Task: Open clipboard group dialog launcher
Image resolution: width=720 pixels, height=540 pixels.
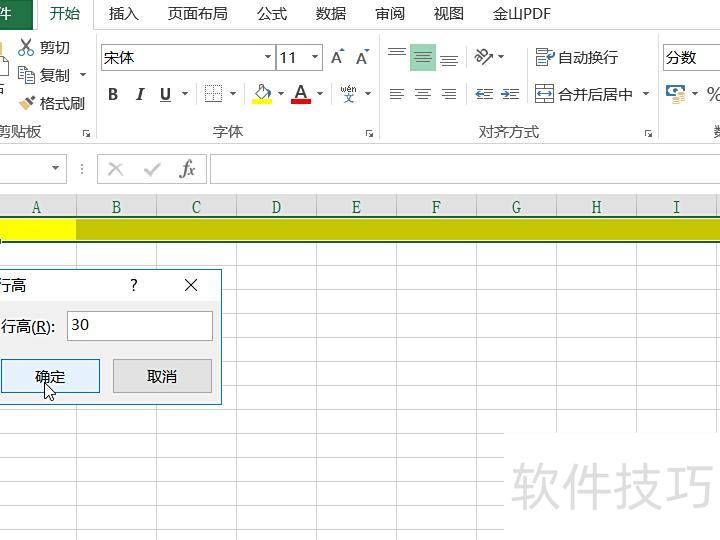Action: pyautogui.click(x=86, y=134)
